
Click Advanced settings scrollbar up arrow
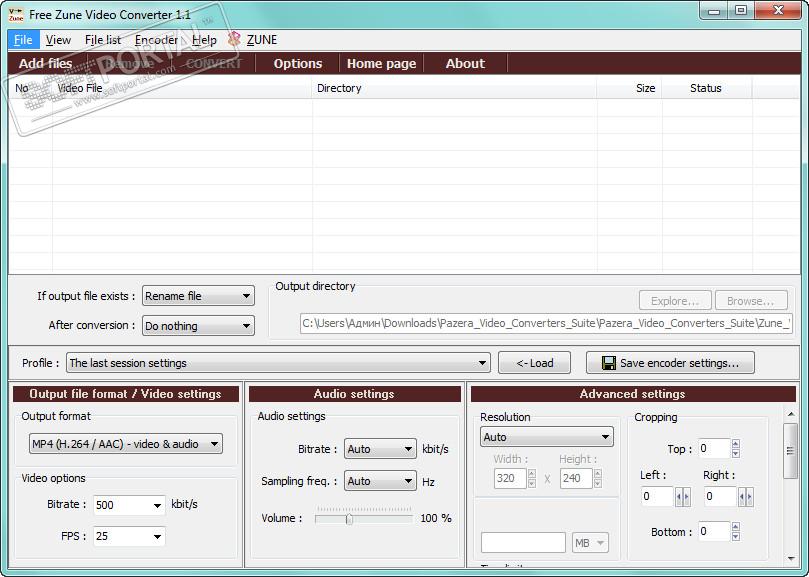(x=791, y=414)
